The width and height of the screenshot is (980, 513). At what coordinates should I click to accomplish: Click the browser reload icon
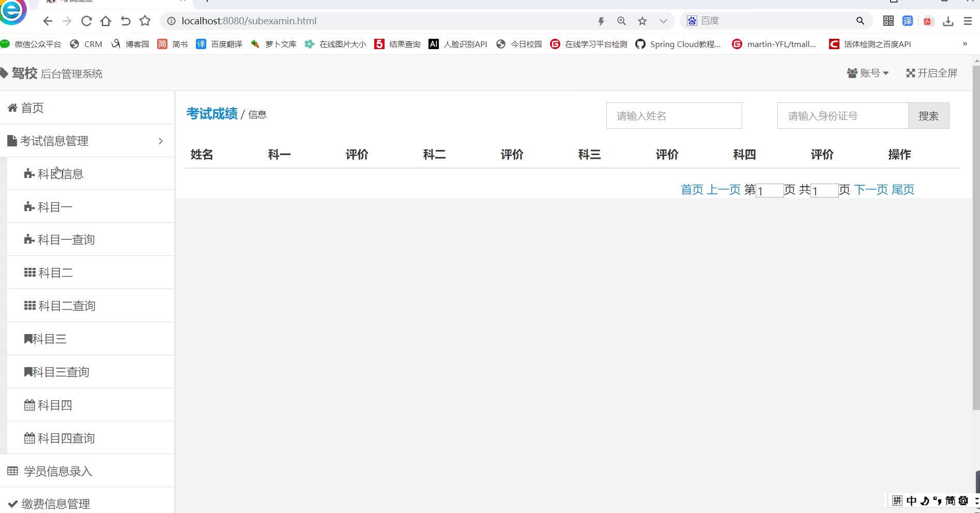tap(86, 21)
